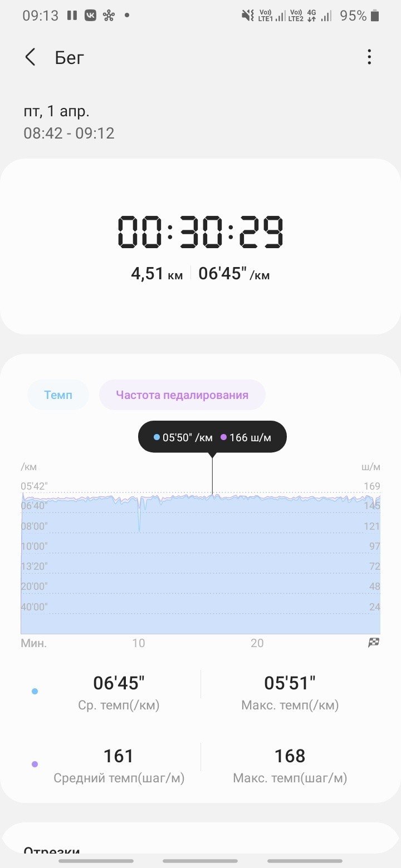The image size is (401, 868).
Task: Tap the blue dot beside Ср. темп
Action: (35, 691)
